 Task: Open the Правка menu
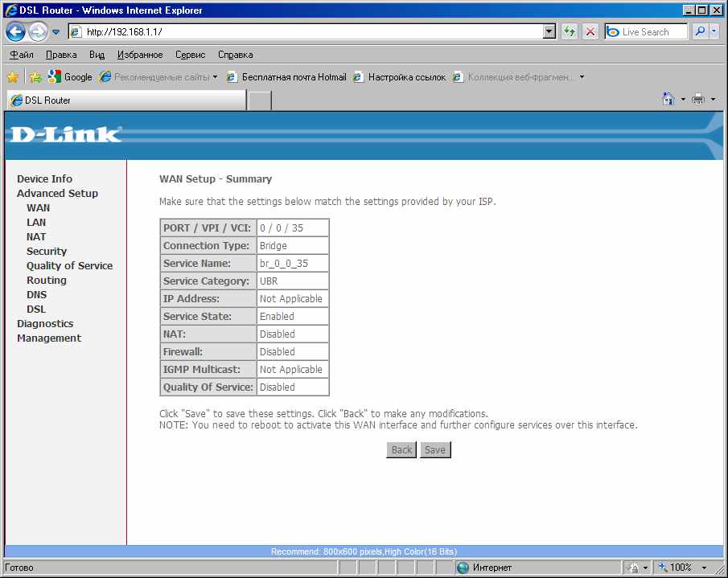coord(61,55)
